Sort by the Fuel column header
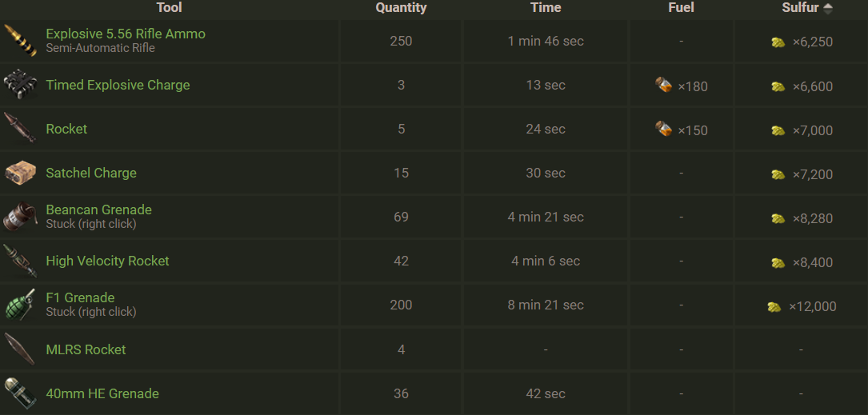The image size is (868, 415). [x=681, y=8]
